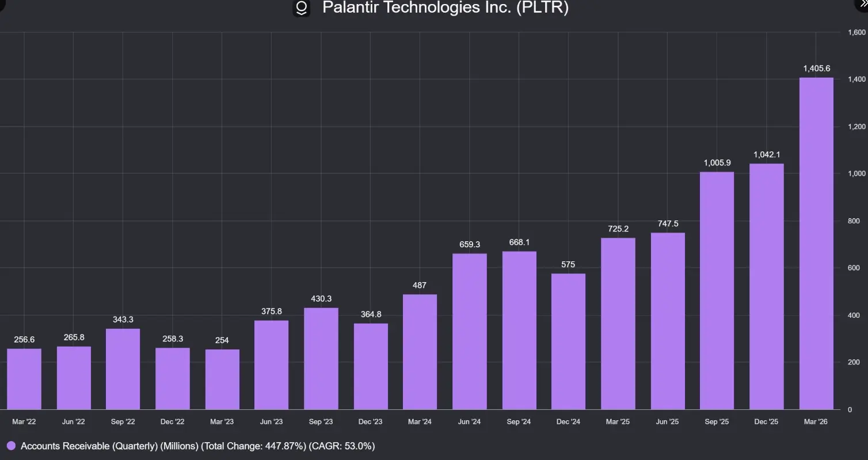Viewport: 868px width, 460px height.
Task: Select the Sep '22 axis label
Action: 123,422
